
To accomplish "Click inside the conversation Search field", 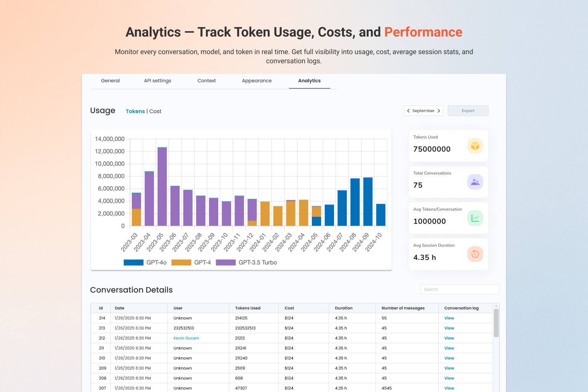I will (x=459, y=289).
